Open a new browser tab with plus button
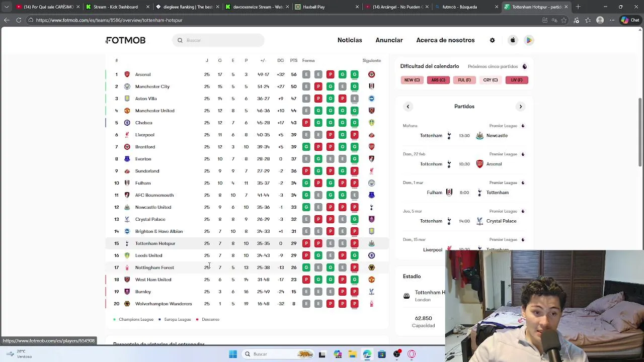This screenshot has width=644, height=362. pos(578,7)
